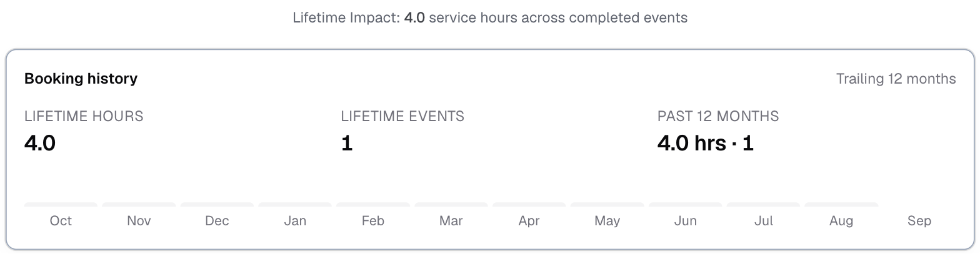Click the Oct month bar

coord(61,205)
